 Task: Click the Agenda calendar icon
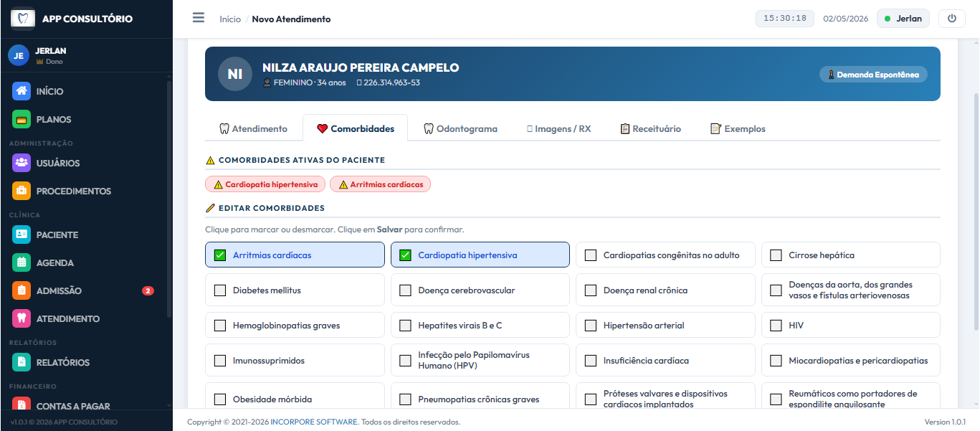click(x=22, y=262)
